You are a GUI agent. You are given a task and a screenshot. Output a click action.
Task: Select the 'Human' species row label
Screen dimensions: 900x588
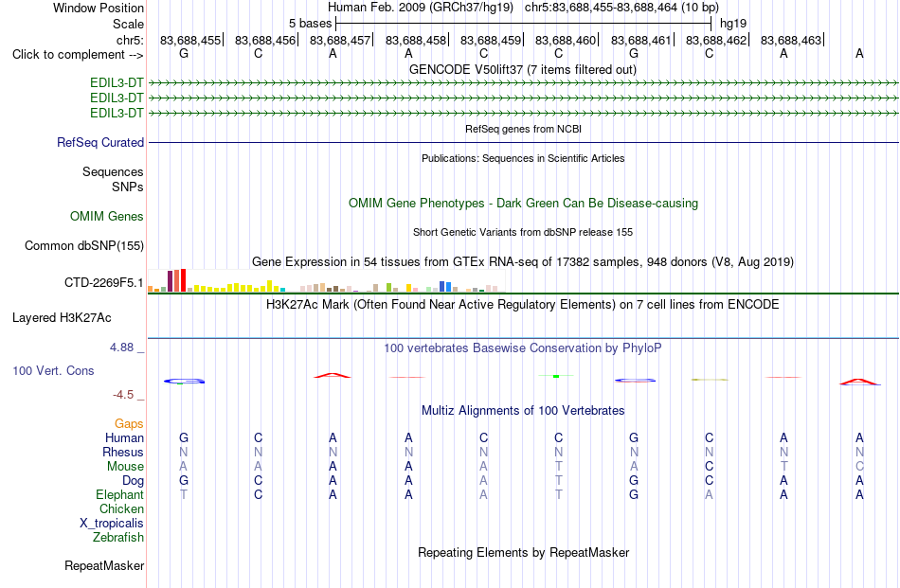[x=124, y=437]
